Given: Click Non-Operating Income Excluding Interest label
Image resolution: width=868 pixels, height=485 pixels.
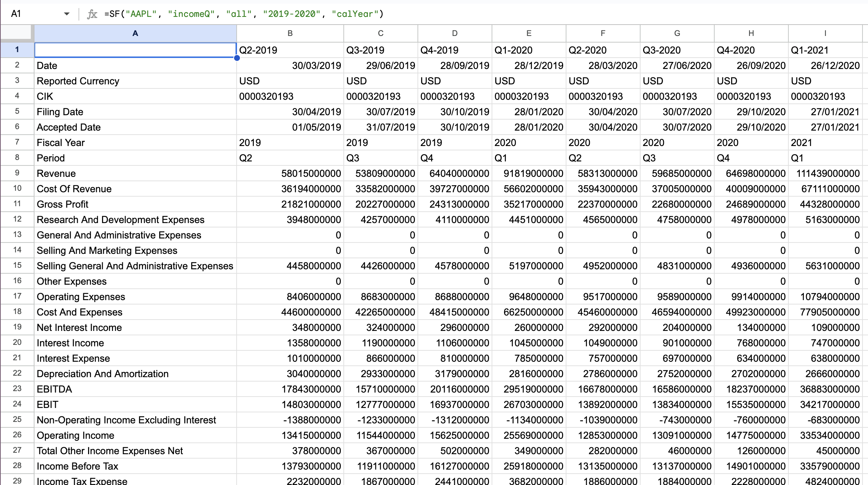Looking at the screenshot, I should click(x=135, y=420).
